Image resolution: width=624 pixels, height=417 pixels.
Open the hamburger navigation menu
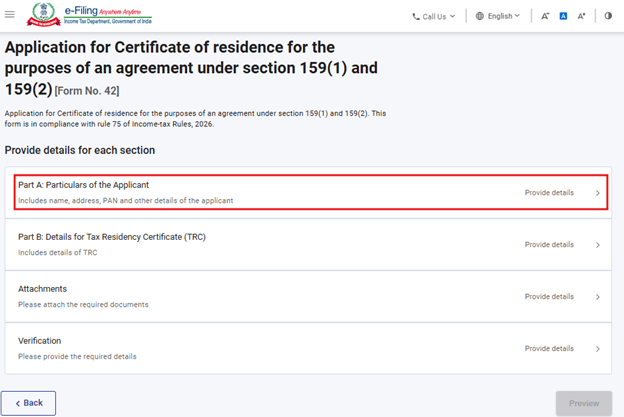10,15
